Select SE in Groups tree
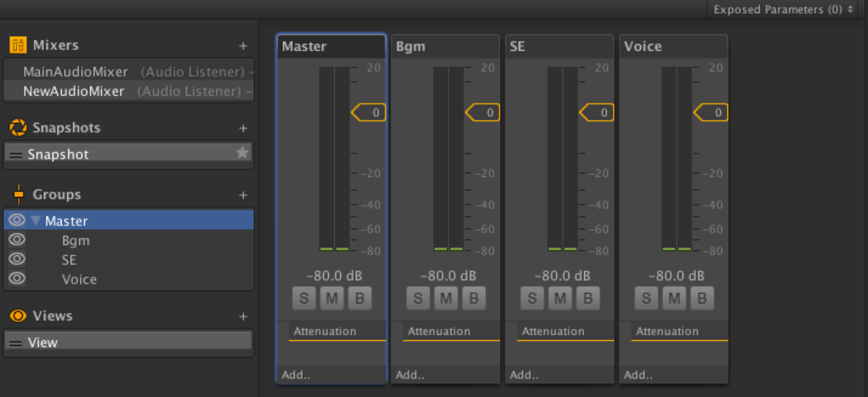The width and height of the screenshot is (868, 397). 129,260
